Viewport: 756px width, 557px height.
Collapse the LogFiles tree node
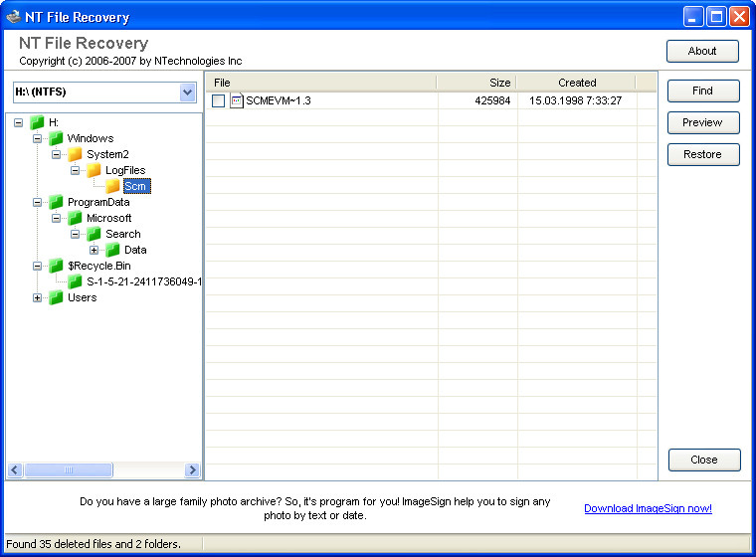point(75,170)
